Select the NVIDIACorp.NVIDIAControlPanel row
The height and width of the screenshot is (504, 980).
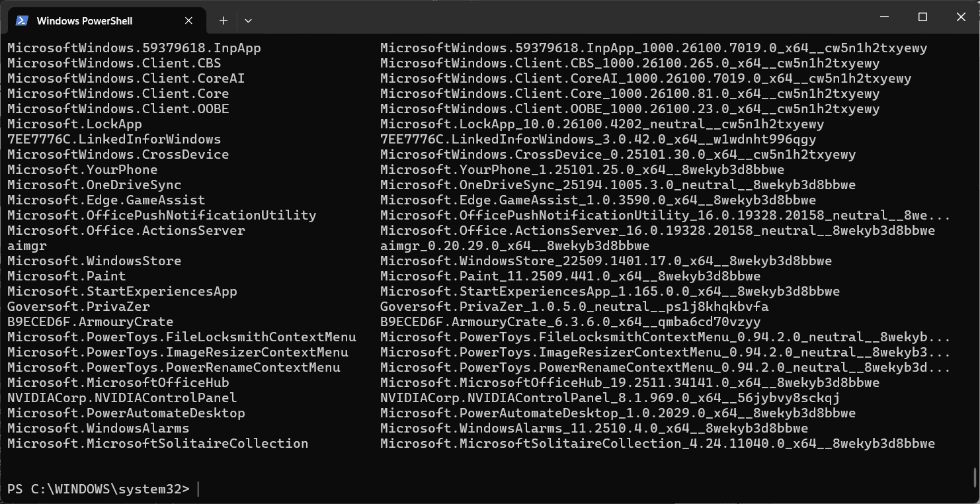click(x=119, y=398)
